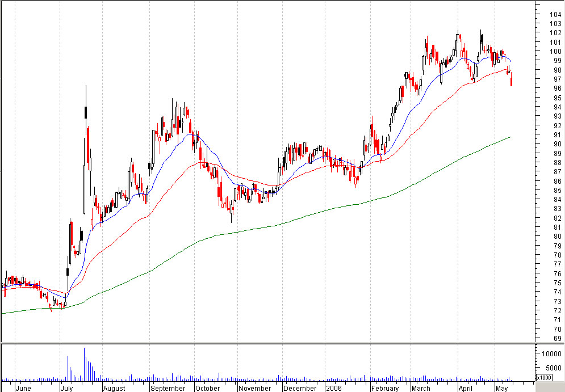Click the June label on time axis
Viewport: 565px width, 392px height.
point(24,389)
